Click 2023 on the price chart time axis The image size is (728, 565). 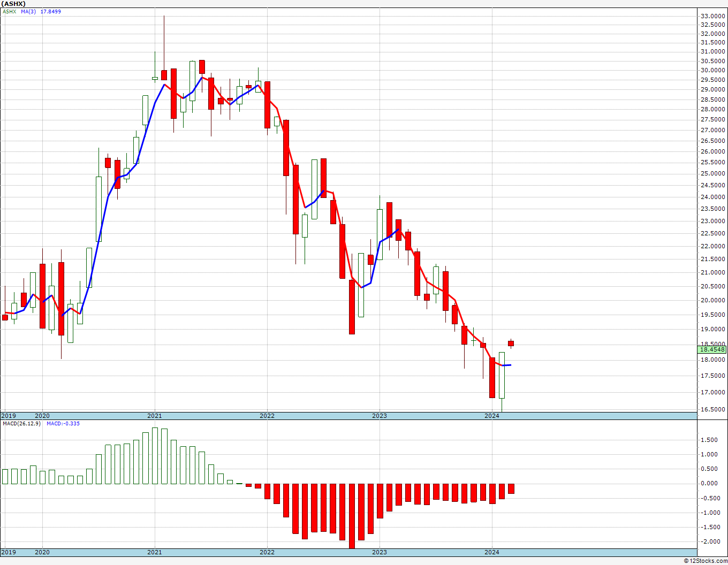pyautogui.click(x=380, y=416)
